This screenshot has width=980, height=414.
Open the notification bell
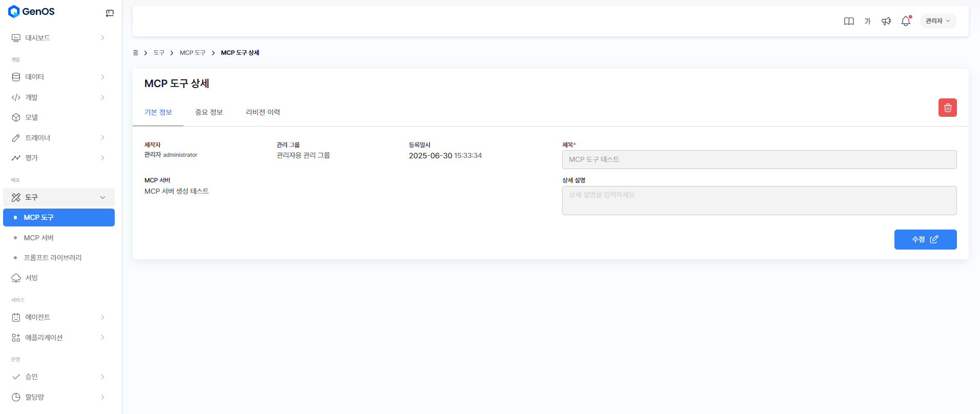[x=906, y=21]
